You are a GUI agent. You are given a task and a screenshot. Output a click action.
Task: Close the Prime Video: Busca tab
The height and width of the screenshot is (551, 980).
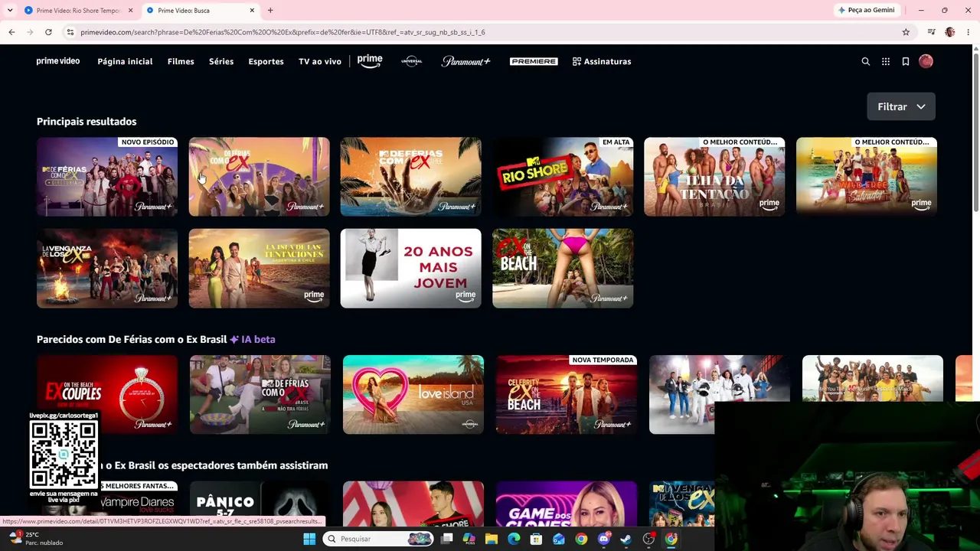[x=252, y=10]
